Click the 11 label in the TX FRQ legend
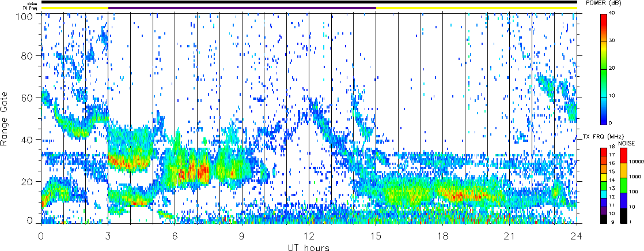Viewport: 644px width, 251px height. pos(611,205)
